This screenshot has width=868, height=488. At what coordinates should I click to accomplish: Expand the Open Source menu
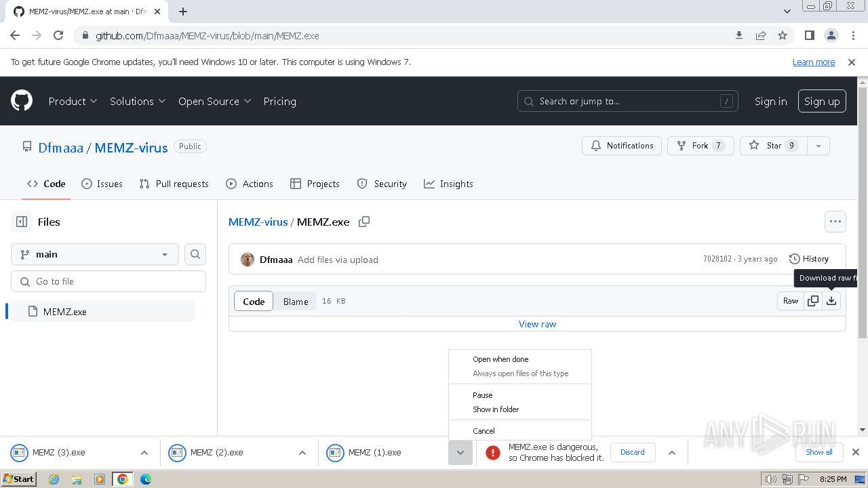(x=214, y=101)
